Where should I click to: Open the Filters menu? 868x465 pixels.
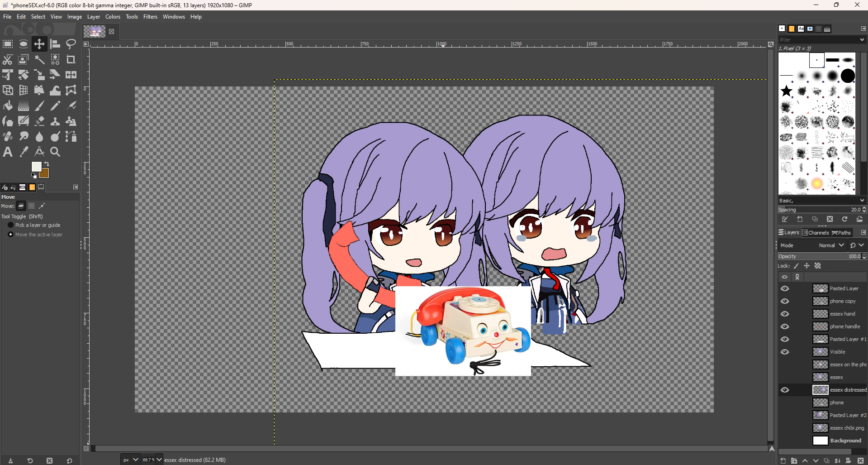tap(150, 17)
